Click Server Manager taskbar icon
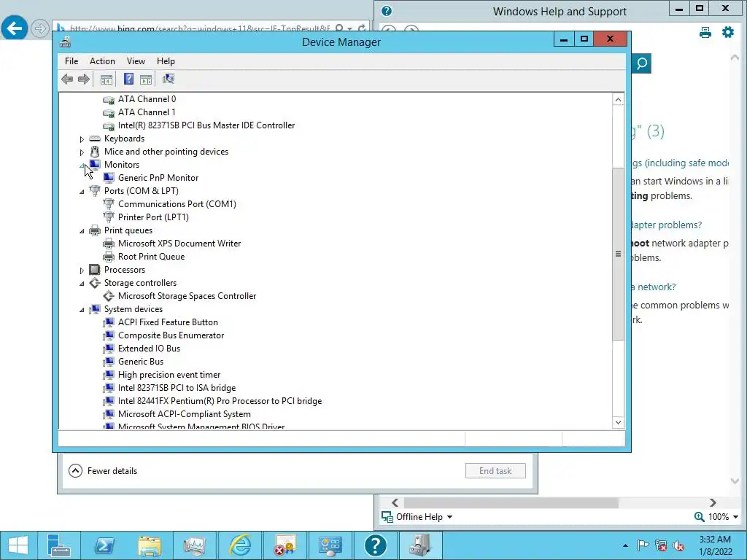 (x=58, y=545)
